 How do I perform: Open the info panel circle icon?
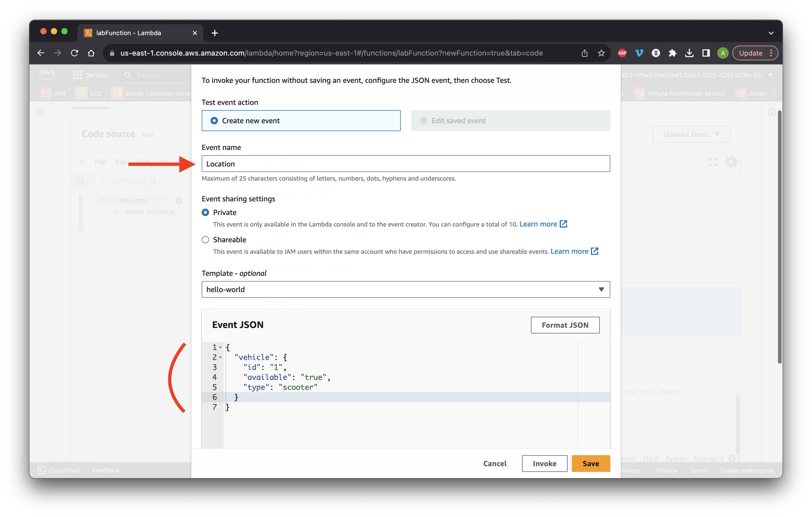coord(772,112)
